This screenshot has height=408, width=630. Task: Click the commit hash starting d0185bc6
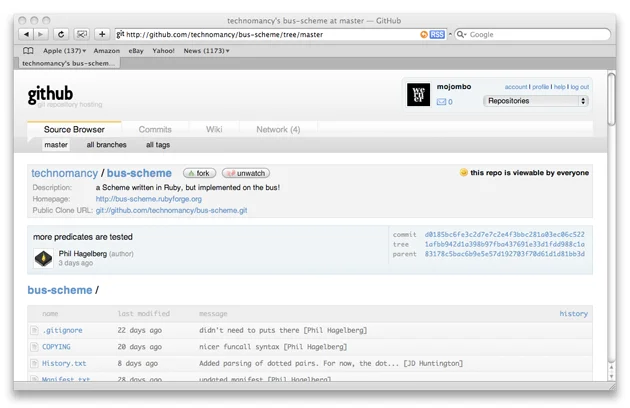[x=505, y=234]
